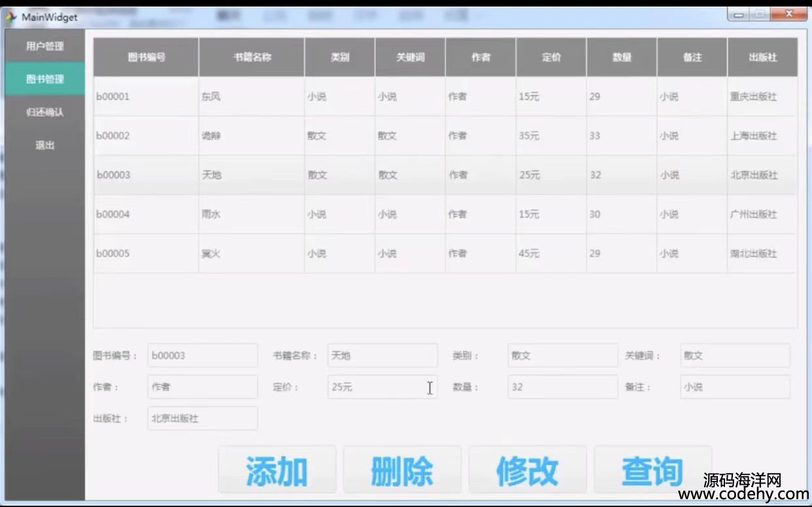This screenshot has height=507, width=812.
Task: Select the book name cell 东风
Action: point(252,97)
